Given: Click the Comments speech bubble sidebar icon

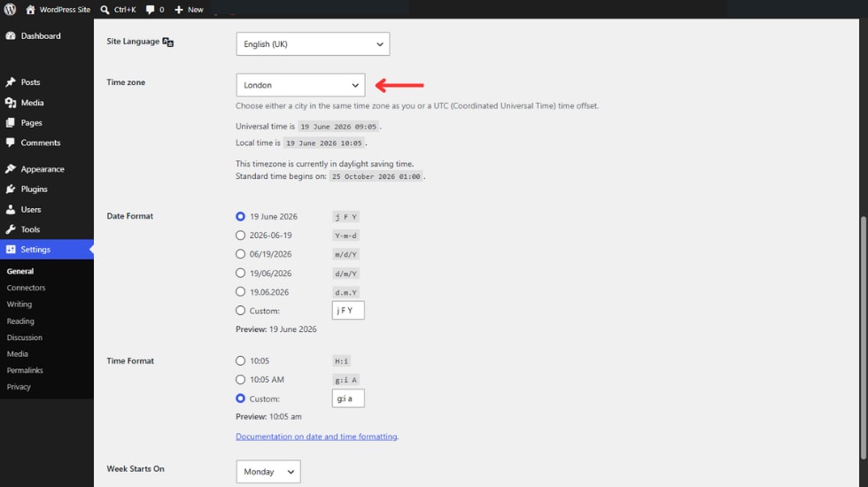Looking at the screenshot, I should [11, 143].
